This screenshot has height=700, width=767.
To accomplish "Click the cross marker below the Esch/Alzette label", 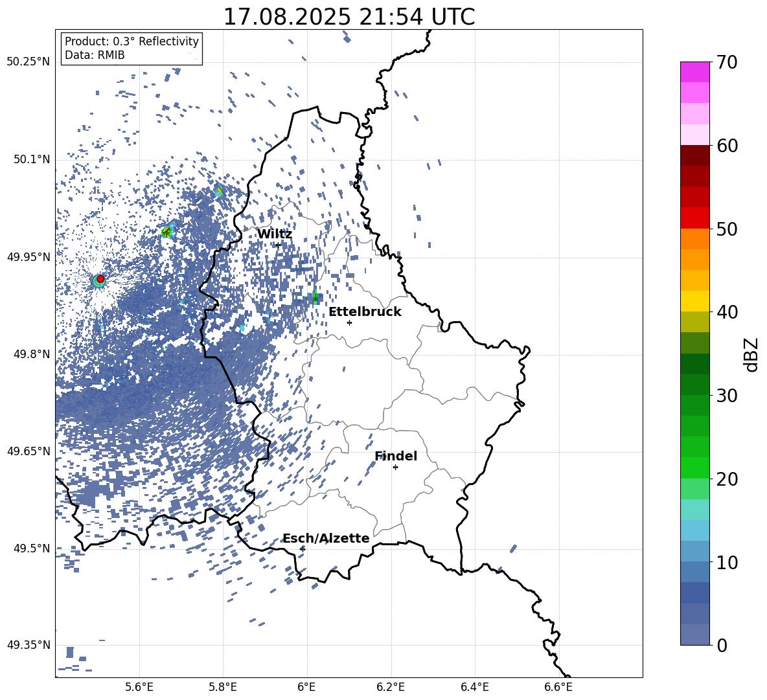I will click(x=303, y=549).
